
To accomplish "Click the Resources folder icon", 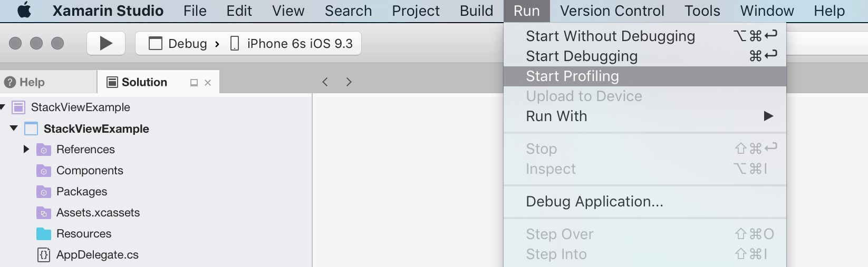I will coord(44,234).
